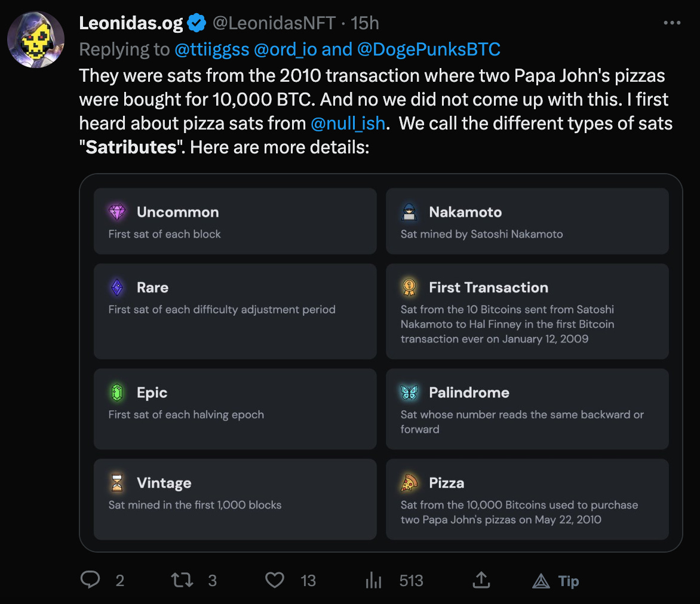The height and width of the screenshot is (604, 700).
Task: Click the Palindrome butterfly icon
Action: [409, 392]
